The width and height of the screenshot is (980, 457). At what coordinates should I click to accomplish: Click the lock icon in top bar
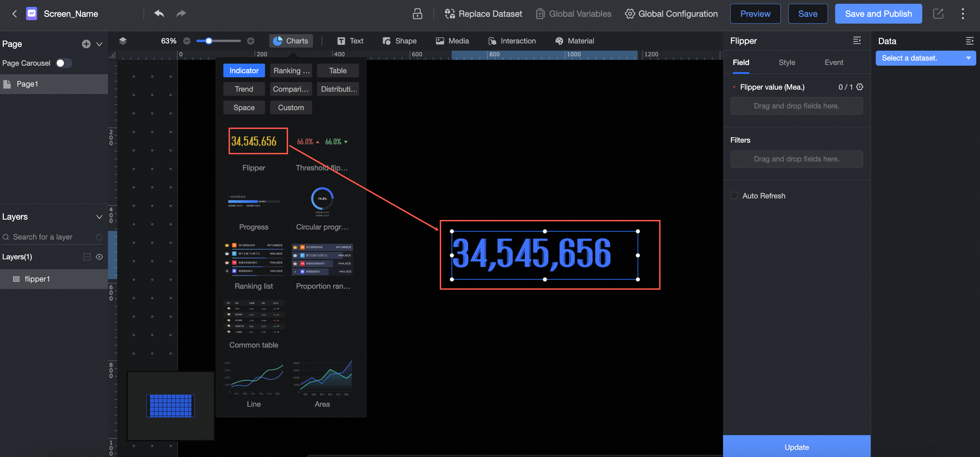(417, 14)
